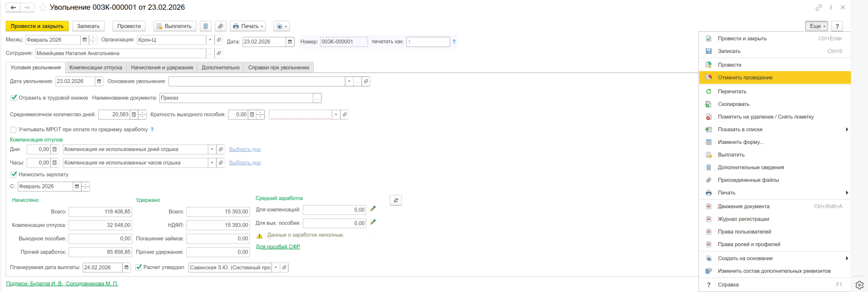Select Отменить проведение in the menu

745,77
